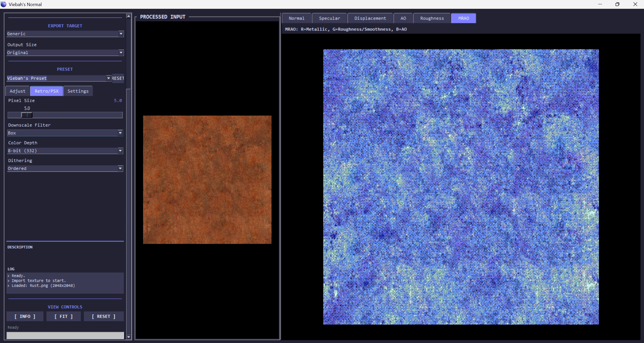Show the Specular map tab

click(x=329, y=18)
